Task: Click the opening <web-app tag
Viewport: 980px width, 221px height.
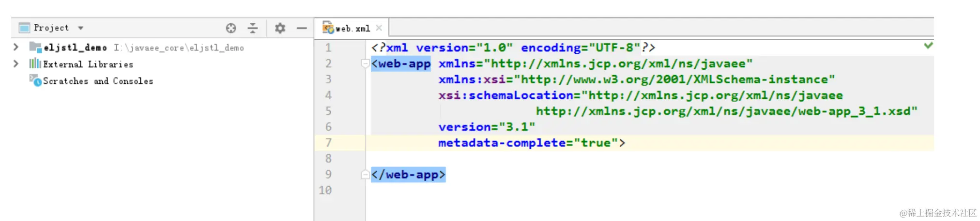Action: pos(401,63)
